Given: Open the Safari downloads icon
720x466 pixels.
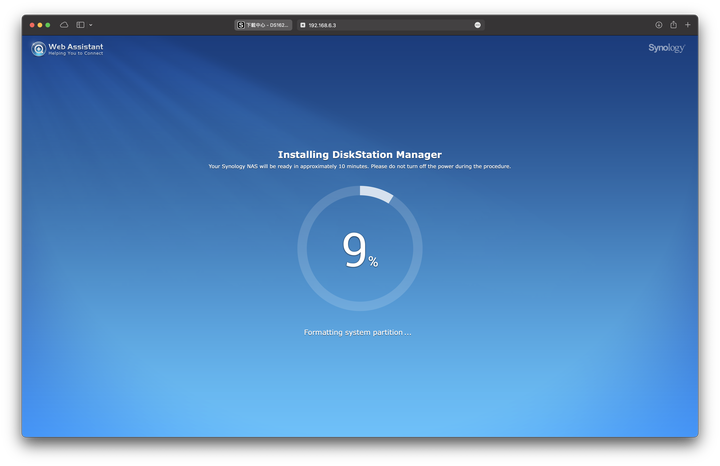Looking at the screenshot, I should pyautogui.click(x=658, y=25).
